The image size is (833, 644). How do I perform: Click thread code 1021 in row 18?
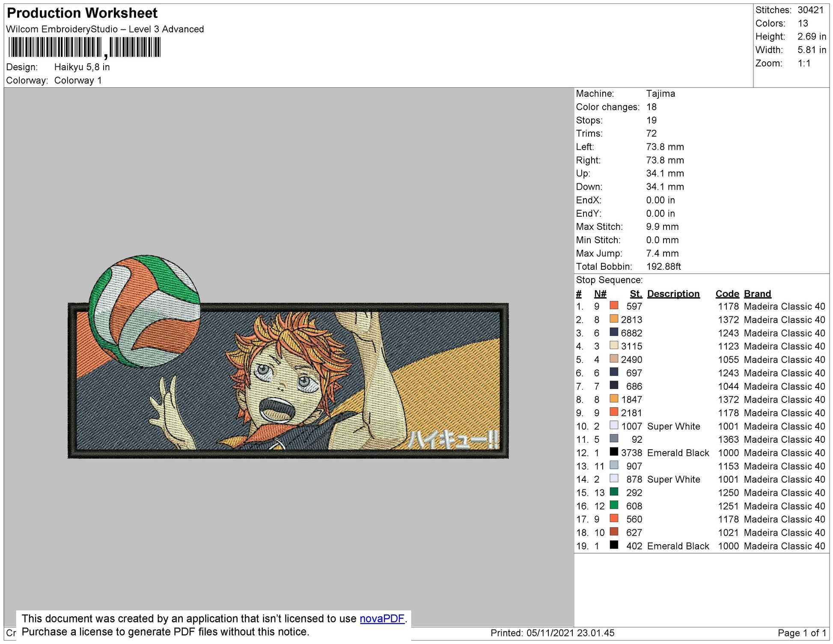[729, 533]
